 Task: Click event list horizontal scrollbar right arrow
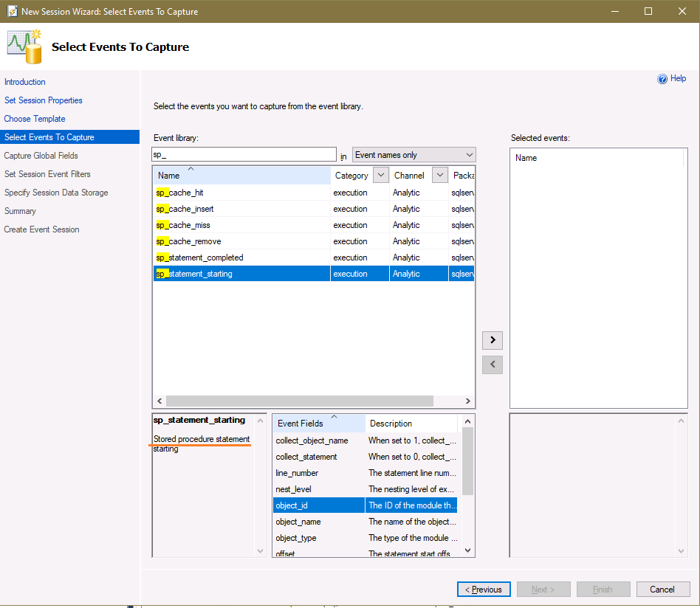[x=468, y=401]
